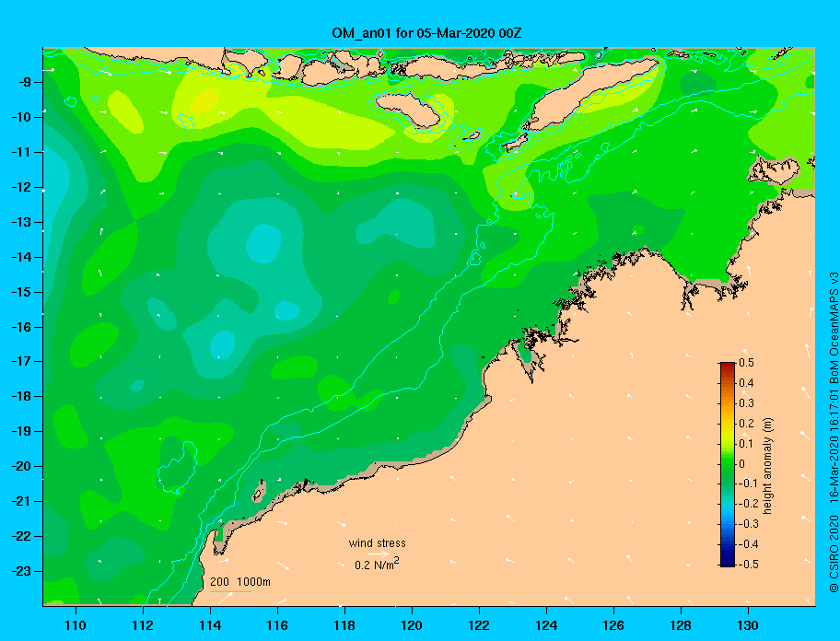Click longitude label '122' on the x-axis
This screenshot has height=641, width=840.
(479, 625)
